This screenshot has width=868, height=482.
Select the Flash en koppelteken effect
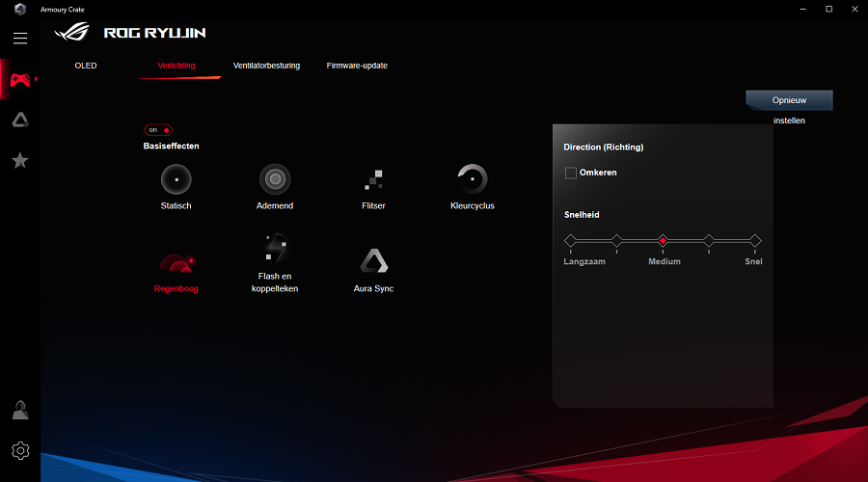click(x=275, y=263)
